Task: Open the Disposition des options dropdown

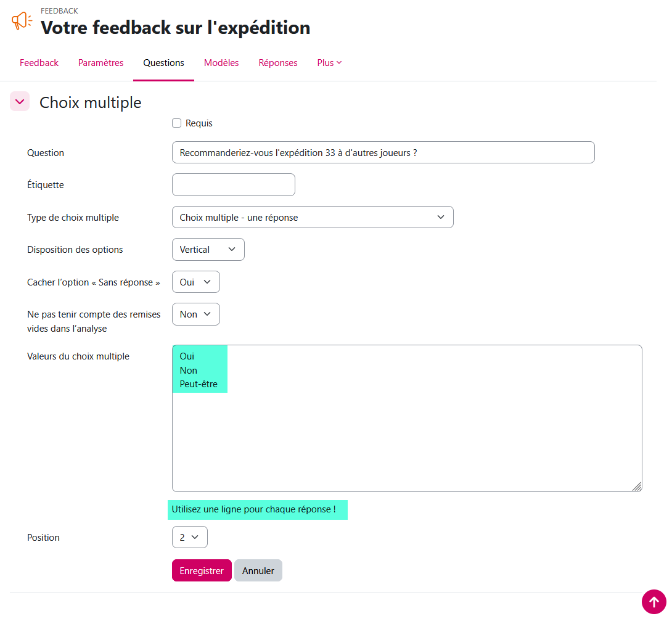Action: (208, 250)
